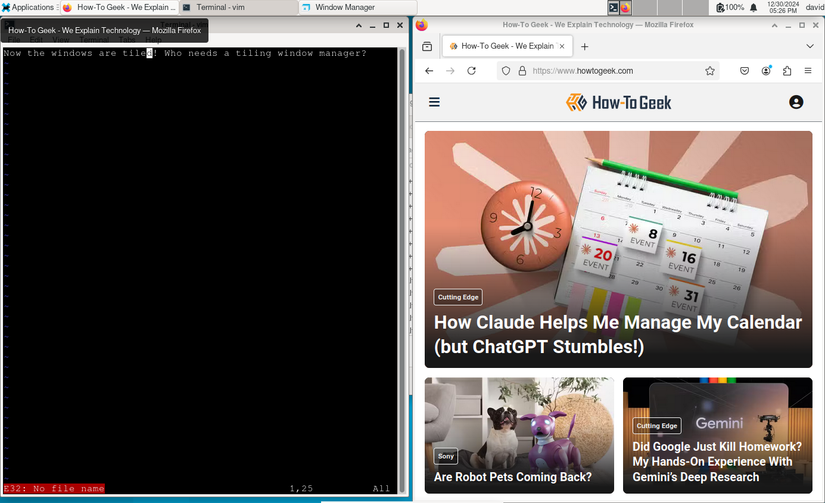
Task: Switch to the How-To Geek Firefox taskbar button
Action: coord(119,7)
